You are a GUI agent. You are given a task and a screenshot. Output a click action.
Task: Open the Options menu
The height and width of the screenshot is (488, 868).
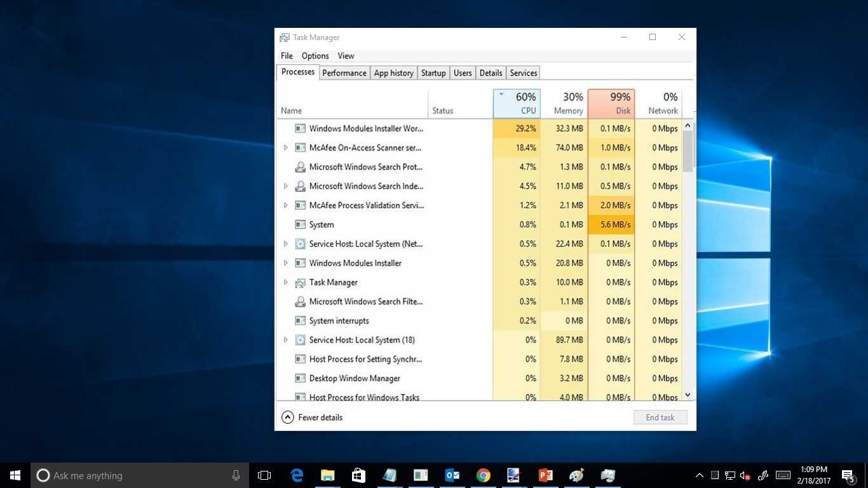click(315, 56)
